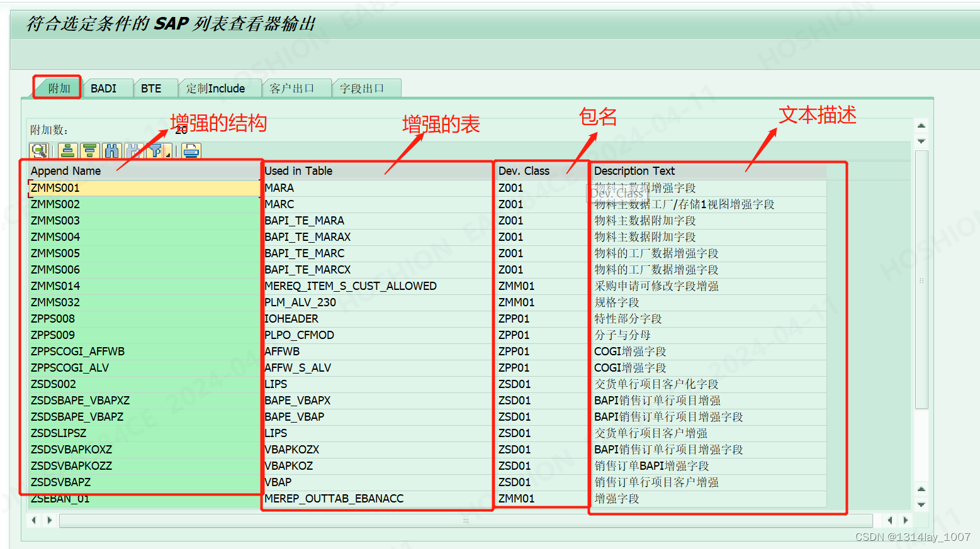Select the 交货单行项目客户化字段 description

(x=709, y=384)
